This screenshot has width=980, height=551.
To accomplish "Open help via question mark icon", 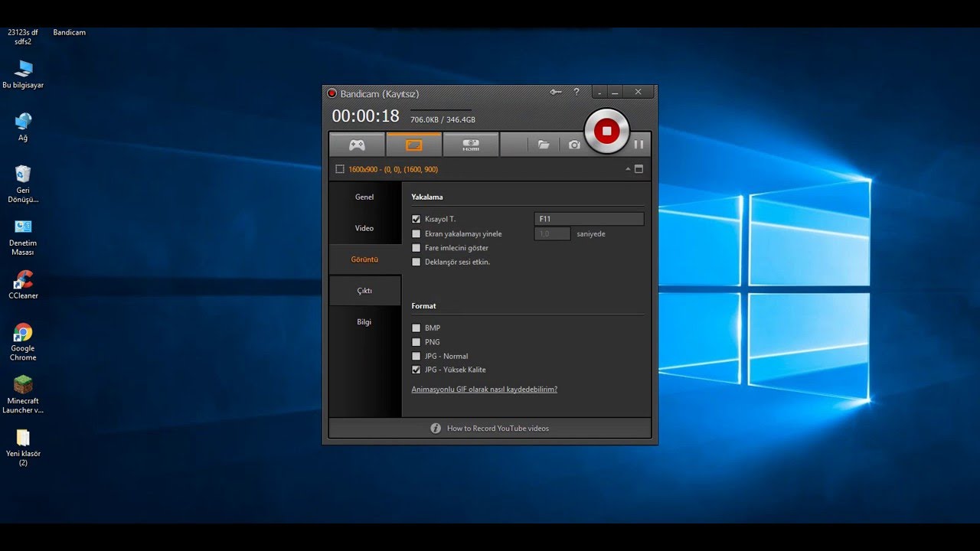I will pos(577,92).
